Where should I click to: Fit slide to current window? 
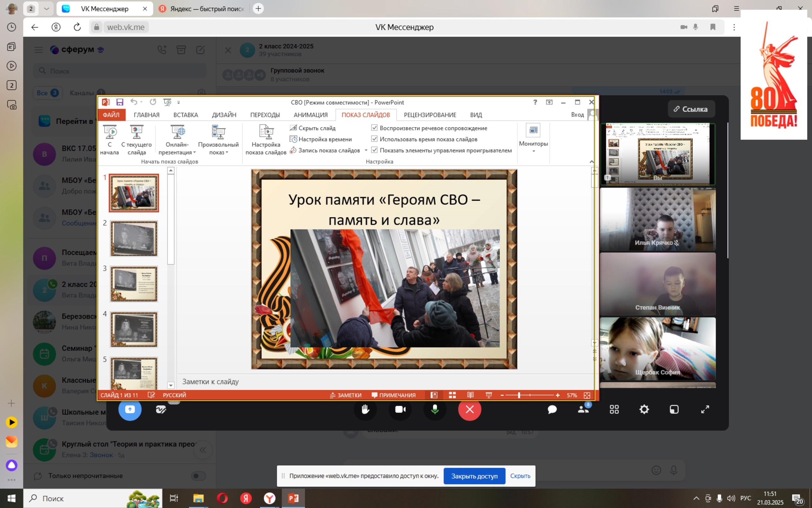[587, 395]
